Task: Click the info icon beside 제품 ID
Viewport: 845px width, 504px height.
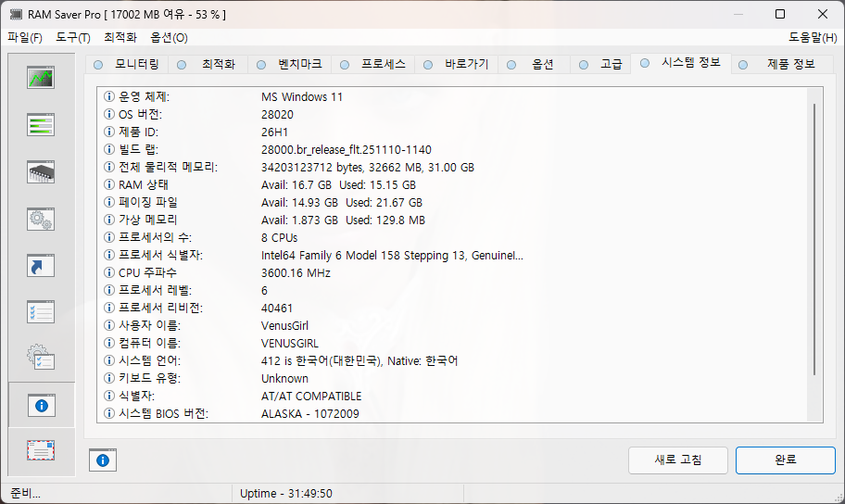Action: point(108,132)
